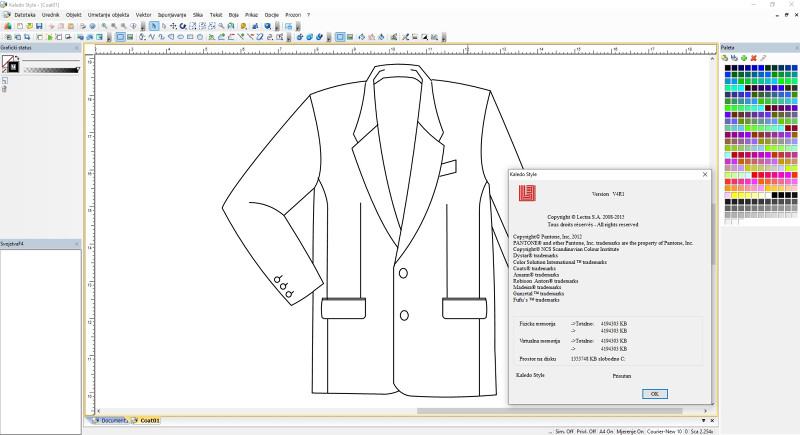The image size is (800, 435).
Task: Open the Prozori menu
Action: pos(293,15)
